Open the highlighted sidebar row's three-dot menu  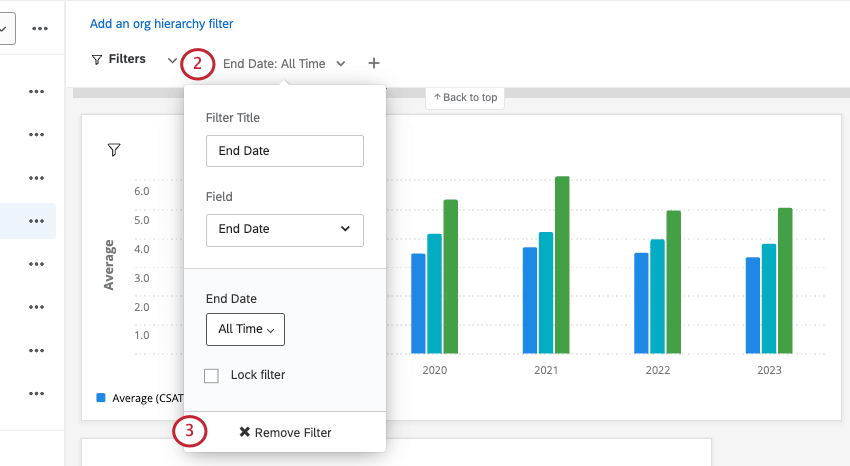tap(37, 221)
